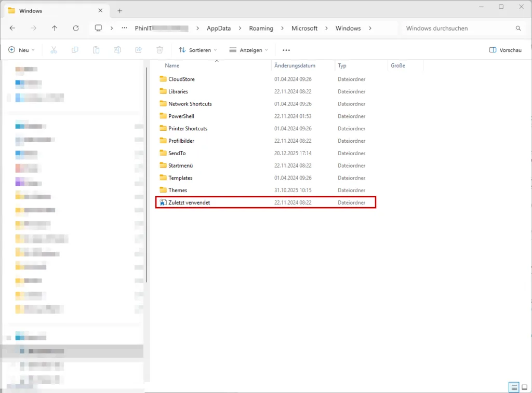
Task: Open the Anzeigen view dropdown
Action: tap(248, 50)
